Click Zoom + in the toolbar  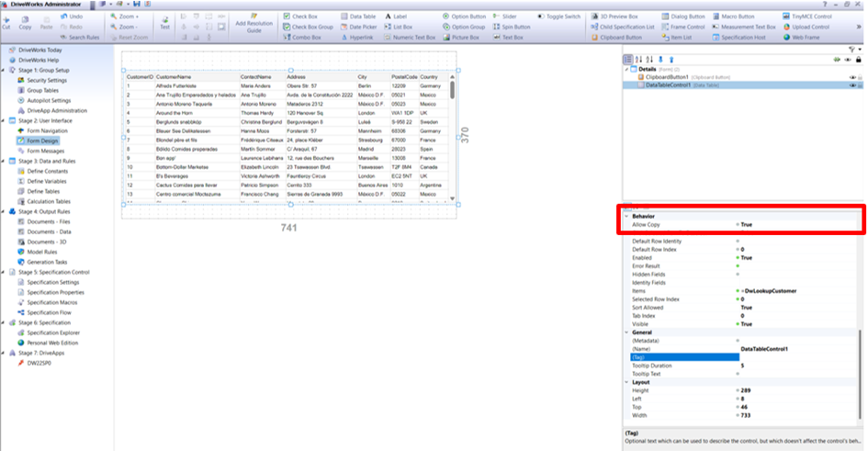point(125,17)
